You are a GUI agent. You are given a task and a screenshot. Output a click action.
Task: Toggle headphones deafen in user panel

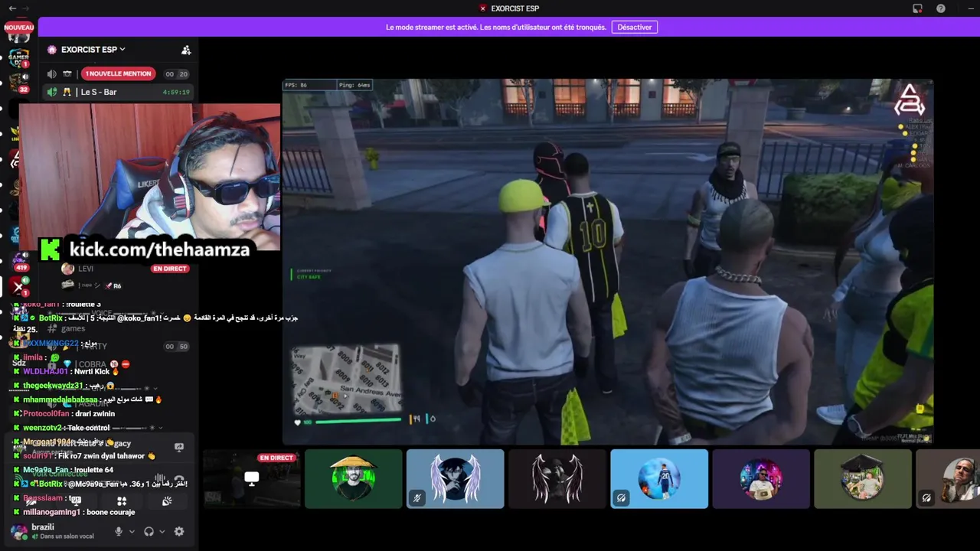(149, 531)
